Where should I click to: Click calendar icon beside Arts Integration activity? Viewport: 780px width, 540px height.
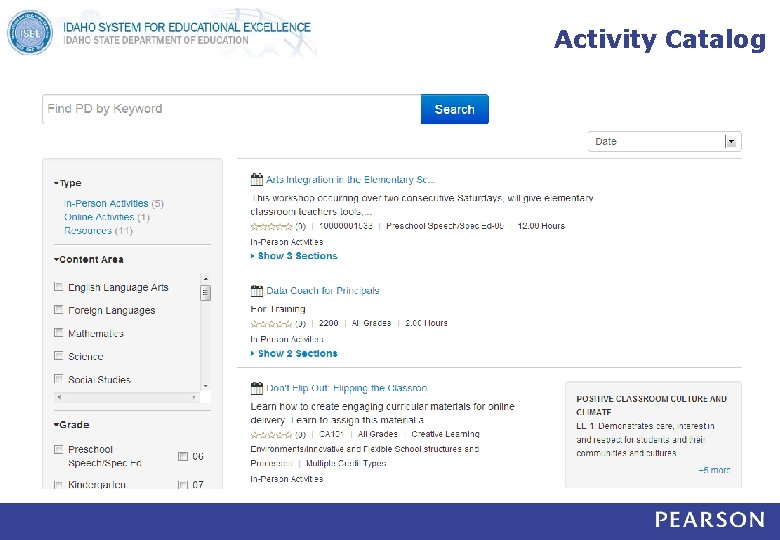point(257,179)
